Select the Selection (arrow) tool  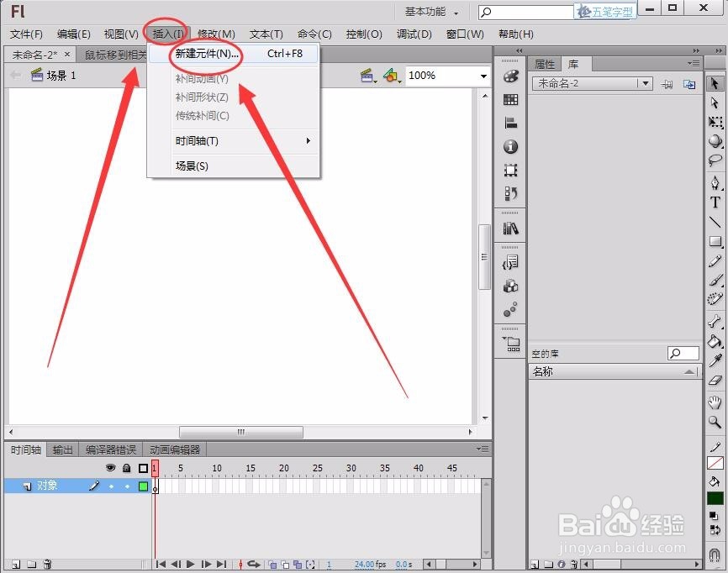pyautogui.click(x=715, y=83)
